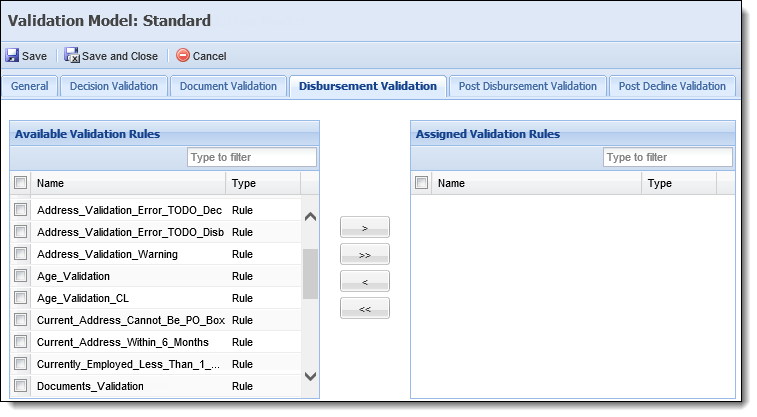The height and width of the screenshot is (417, 757).
Task: Tick checkbox for Current_Address_Within_6_Months
Action: [x=20, y=342]
